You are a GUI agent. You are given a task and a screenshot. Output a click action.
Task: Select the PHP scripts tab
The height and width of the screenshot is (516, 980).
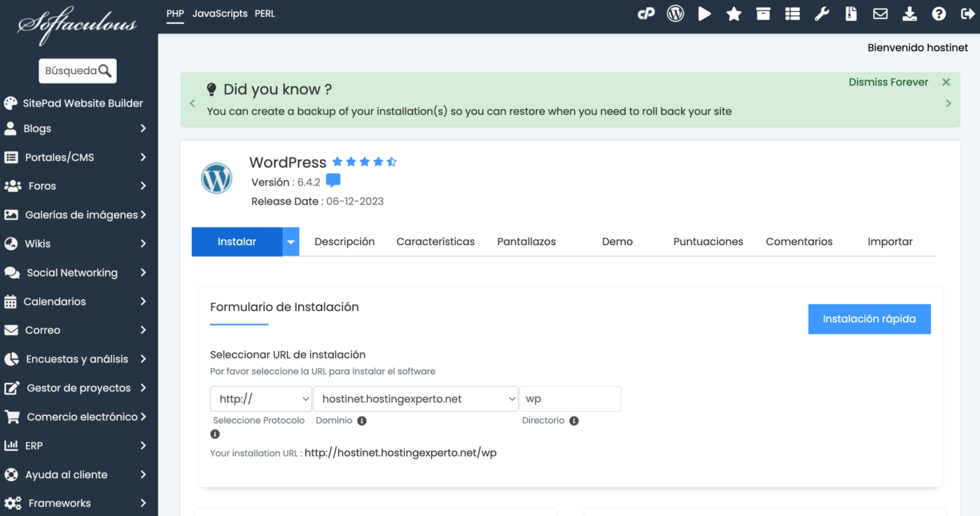pyautogui.click(x=175, y=13)
